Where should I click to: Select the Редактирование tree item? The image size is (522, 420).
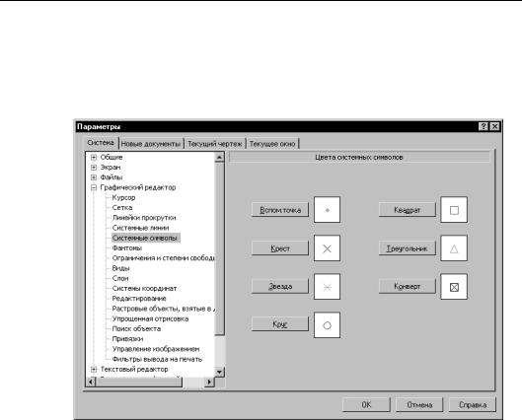(x=139, y=299)
